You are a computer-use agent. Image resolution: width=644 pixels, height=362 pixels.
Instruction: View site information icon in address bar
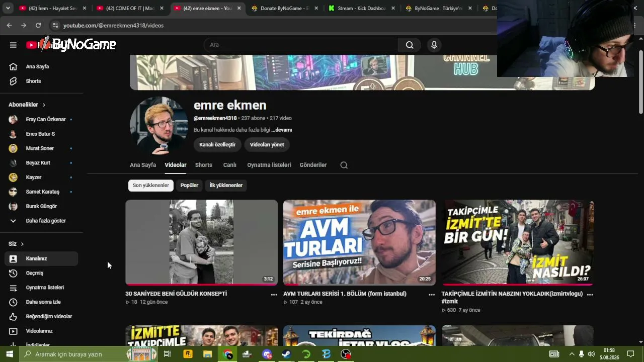55,25
